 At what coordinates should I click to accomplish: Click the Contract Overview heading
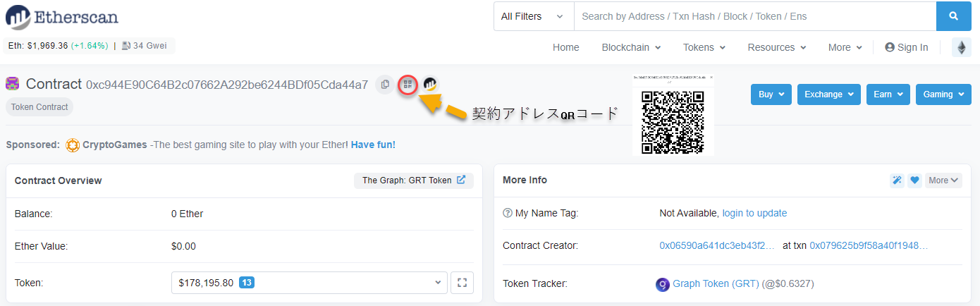59,180
